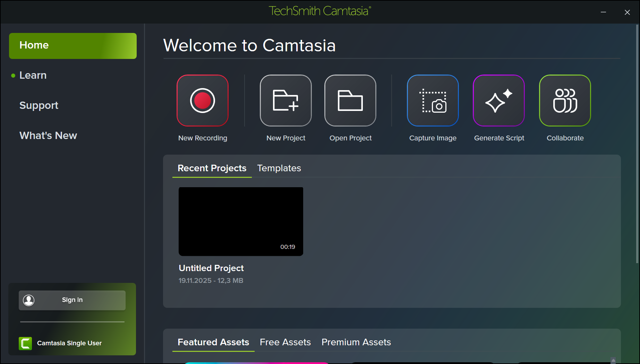Launch the Capture Image camera icon
The height and width of the screenshot is (364, 640).
433,101
